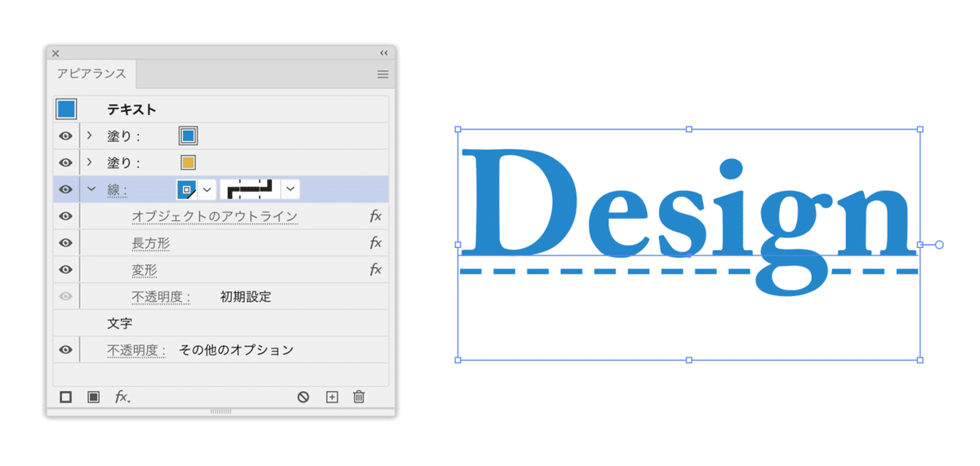980x466 pixels.
Task: Open the 変形 effect settings link
Action: pos(145,269)
